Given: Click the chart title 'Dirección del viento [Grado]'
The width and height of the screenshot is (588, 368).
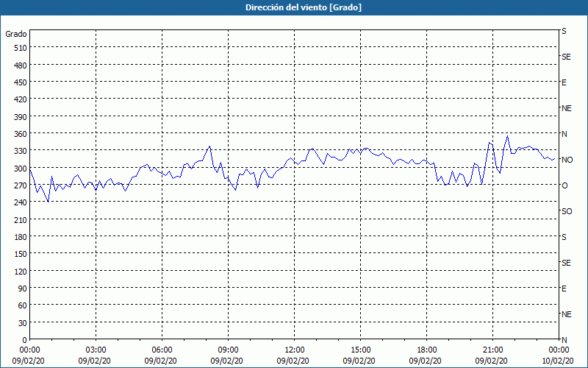Looking at the screenshot, I should point(304,7).
